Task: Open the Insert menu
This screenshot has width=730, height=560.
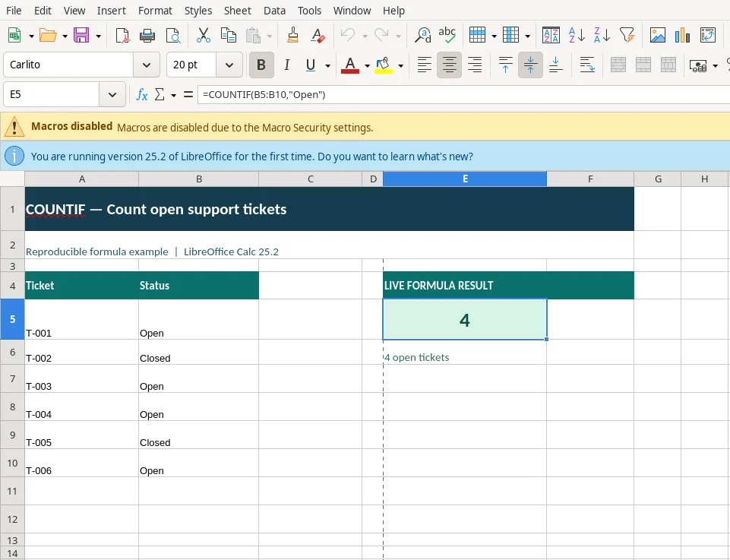Action: (111, 10)
